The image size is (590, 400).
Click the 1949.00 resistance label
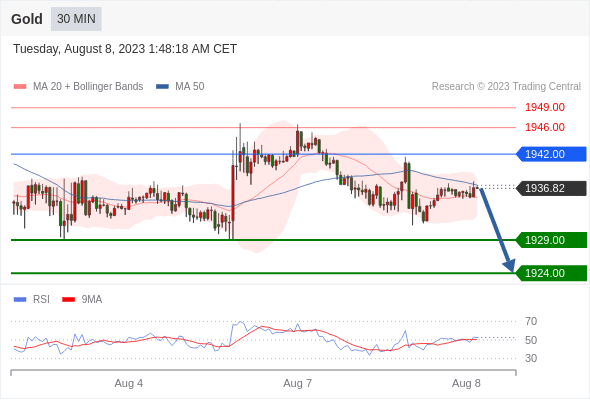pos(545,108)
